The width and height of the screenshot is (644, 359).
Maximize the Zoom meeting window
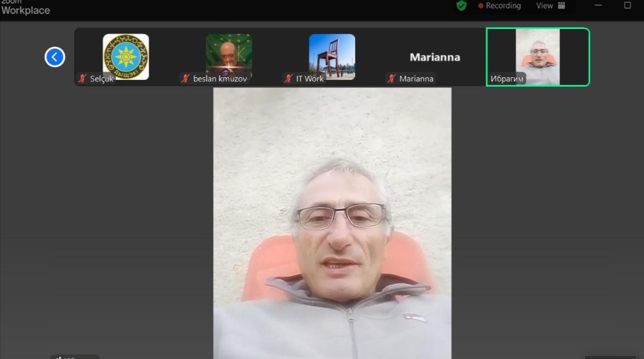pyautogui.click(x=627, y=6)
